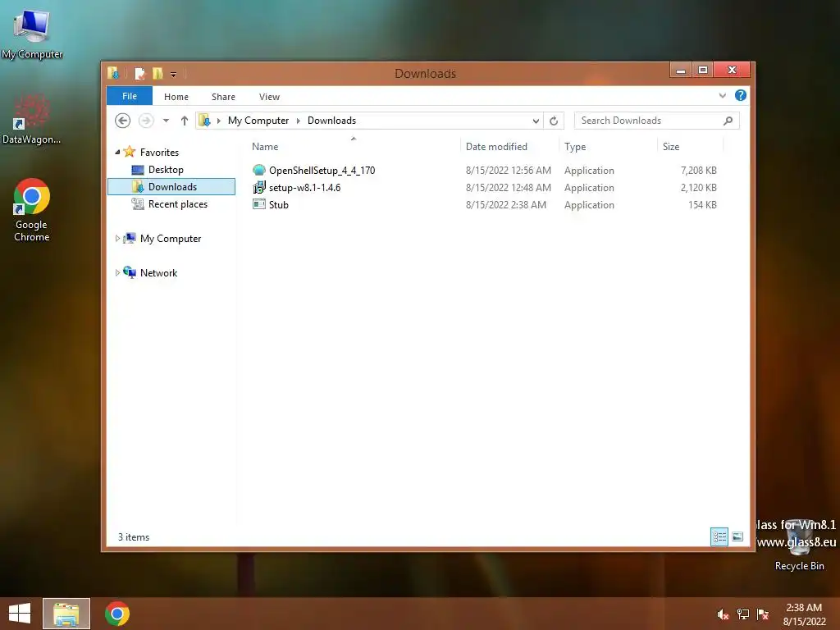The width and height of the screenshot is (840, 630).
Task: Select Network in the navigation pane
Action: click(158, 272)
